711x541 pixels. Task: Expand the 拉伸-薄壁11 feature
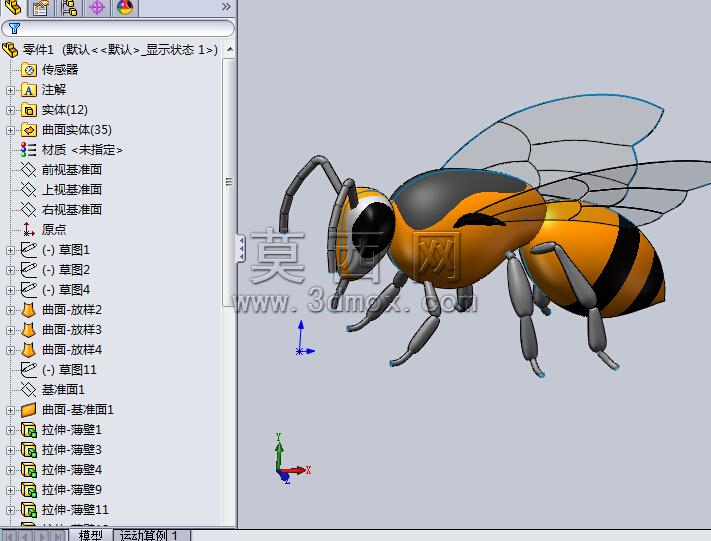pos(10,510)
